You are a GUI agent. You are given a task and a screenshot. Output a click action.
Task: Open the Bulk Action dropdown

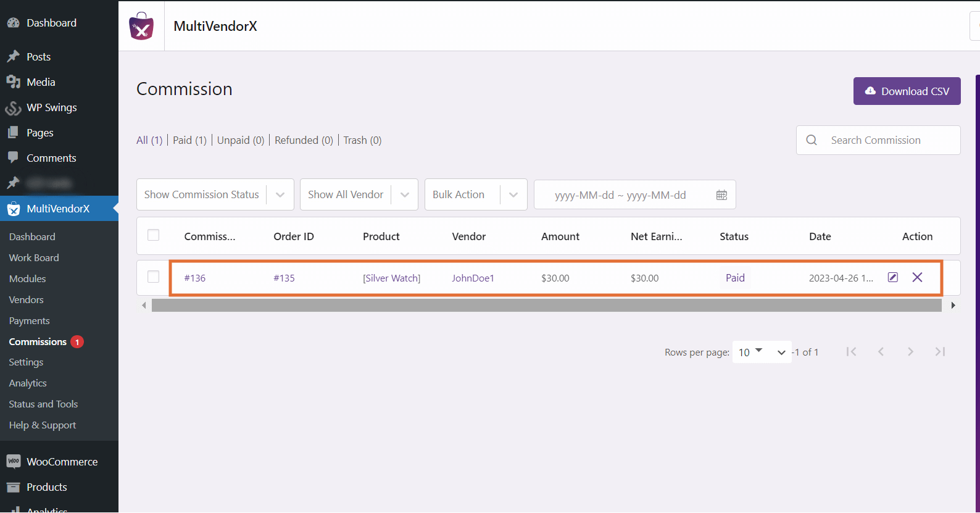tap(476, 194)
